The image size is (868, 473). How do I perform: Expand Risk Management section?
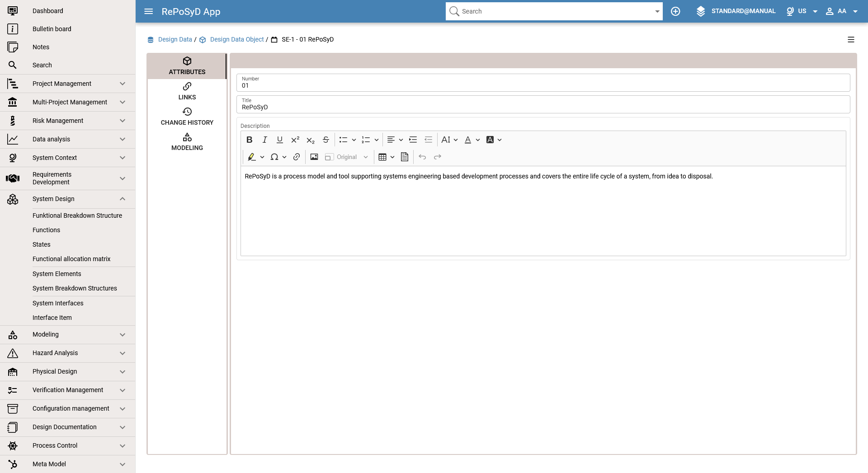pyautogui.click(x=68, y=121)
